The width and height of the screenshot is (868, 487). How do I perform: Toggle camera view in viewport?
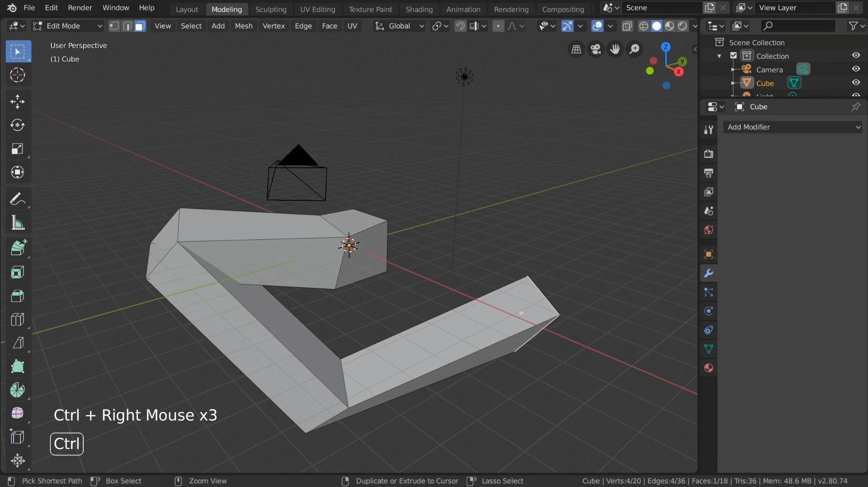[596, 49]
